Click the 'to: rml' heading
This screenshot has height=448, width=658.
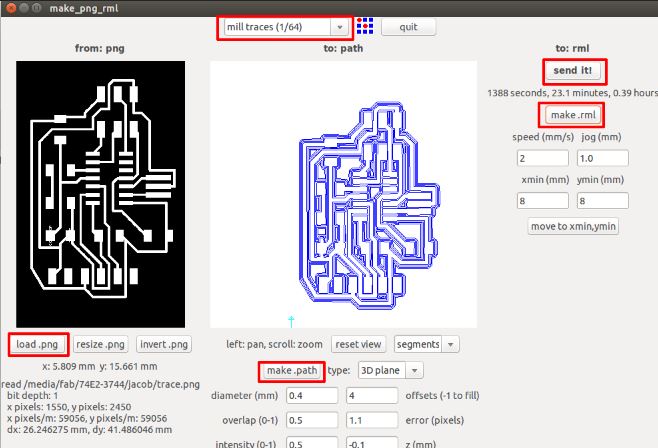point(572,48)
